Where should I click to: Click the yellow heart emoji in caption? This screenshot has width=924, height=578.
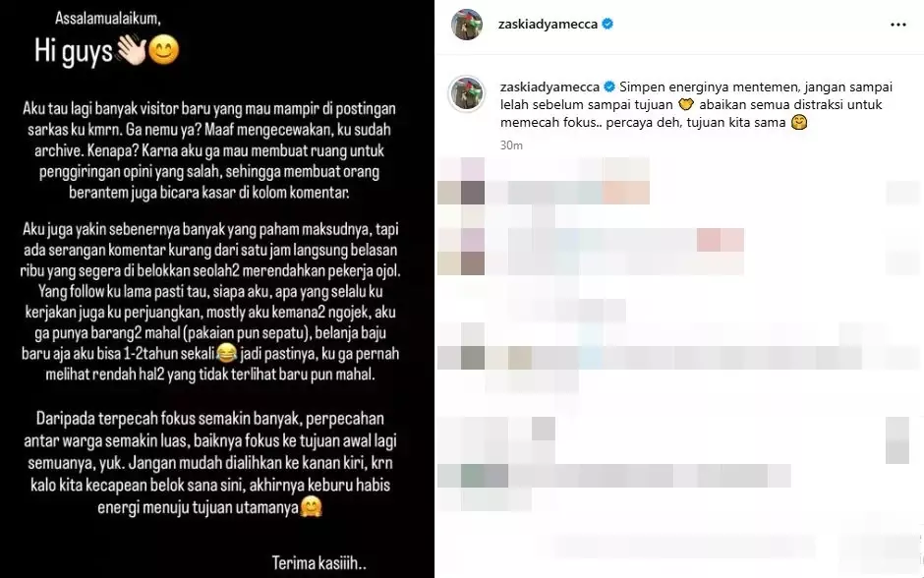(x=685, y=105)
